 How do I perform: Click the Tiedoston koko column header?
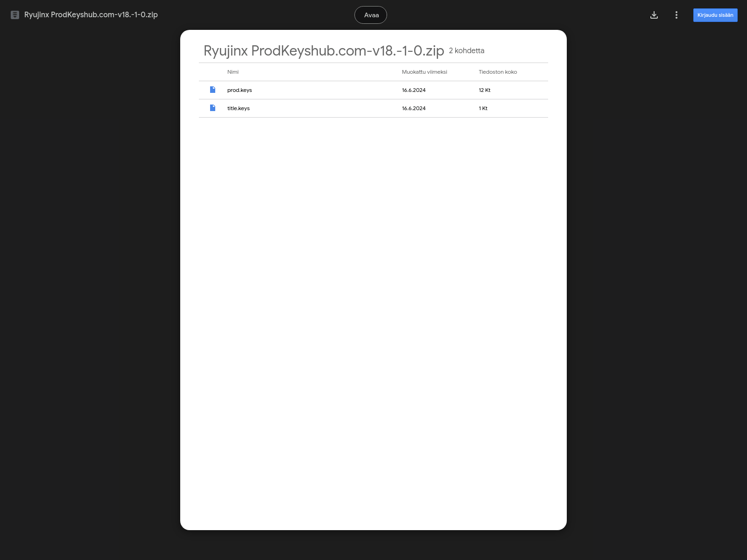(498, 72)
